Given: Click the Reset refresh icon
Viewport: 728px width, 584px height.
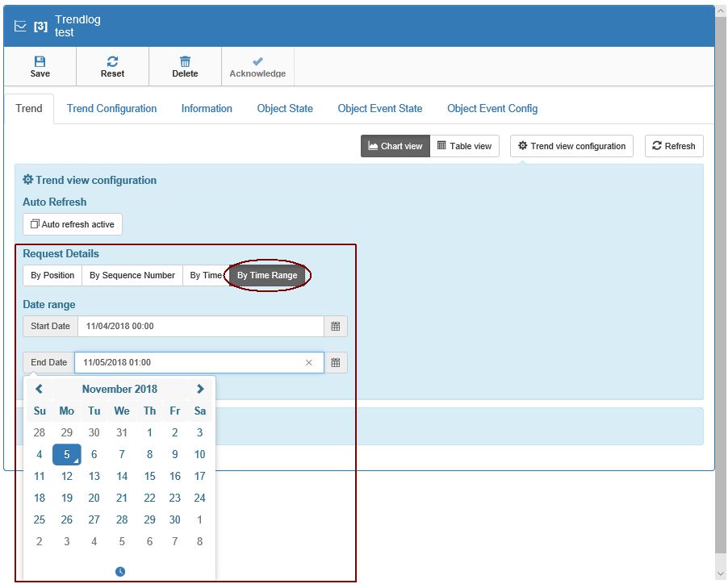Looking at the screenshot, I should pos(112,61).
